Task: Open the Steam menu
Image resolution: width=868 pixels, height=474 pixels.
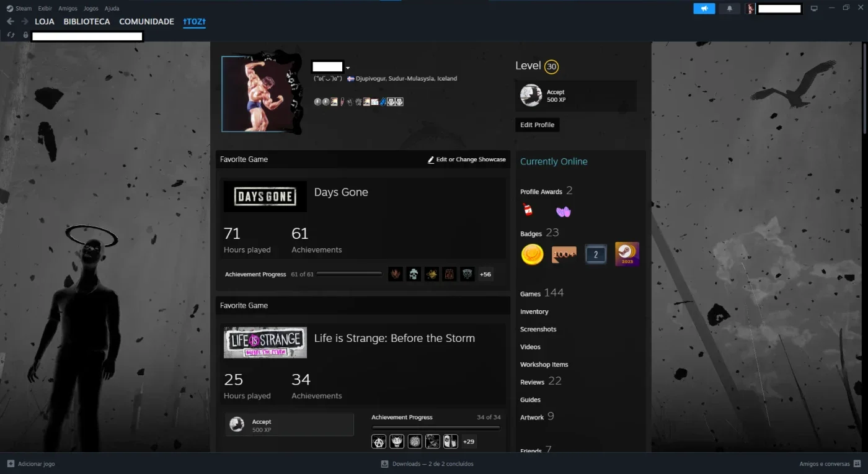Action: [24, 9]
